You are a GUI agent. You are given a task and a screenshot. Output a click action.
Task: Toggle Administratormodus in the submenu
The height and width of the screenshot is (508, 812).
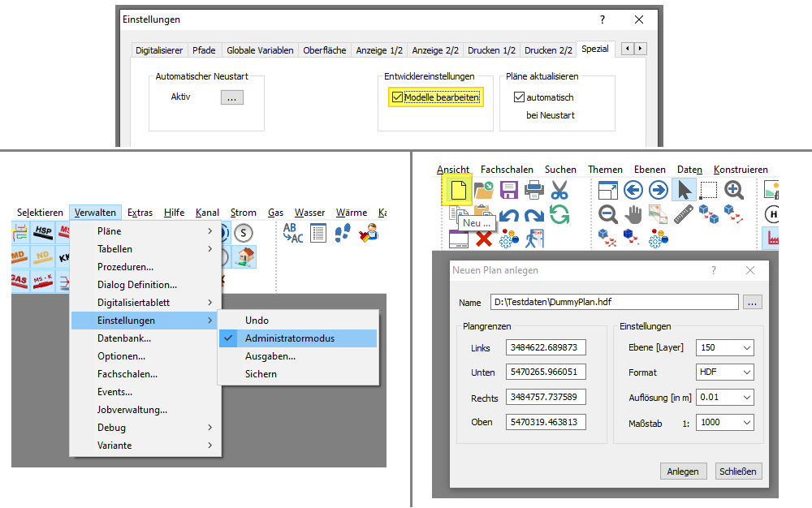click(x=289, y=338)
